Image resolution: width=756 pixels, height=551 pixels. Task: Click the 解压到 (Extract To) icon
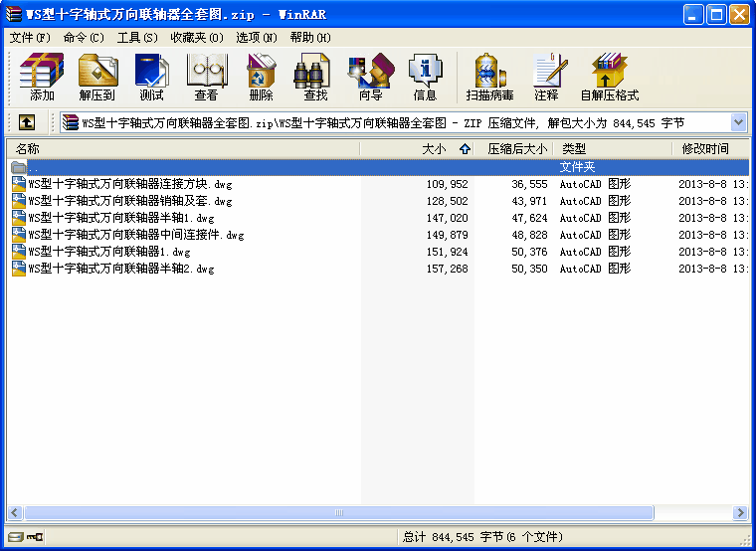97,78
